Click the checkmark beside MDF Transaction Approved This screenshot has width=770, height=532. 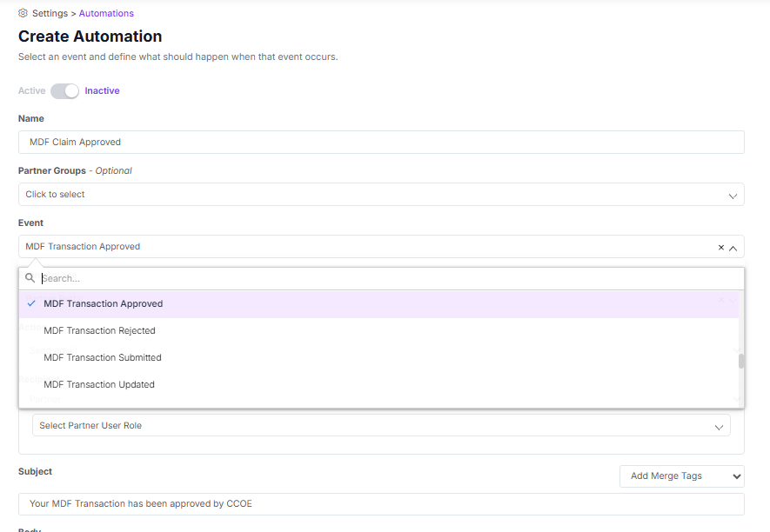coord(31,303)
